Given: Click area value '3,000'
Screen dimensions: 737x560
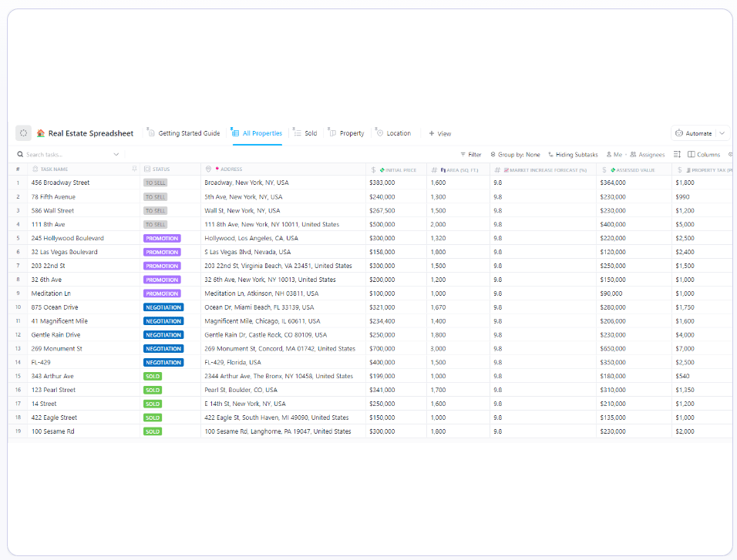Looking at the screenshot, I should click(x=438, y=349).
